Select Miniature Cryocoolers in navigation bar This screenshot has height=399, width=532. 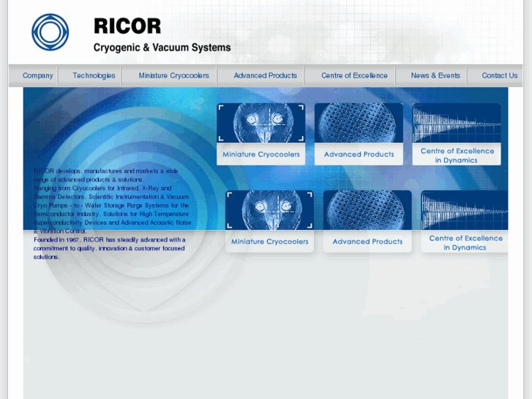pyautogui.click(x=173, y=75)
